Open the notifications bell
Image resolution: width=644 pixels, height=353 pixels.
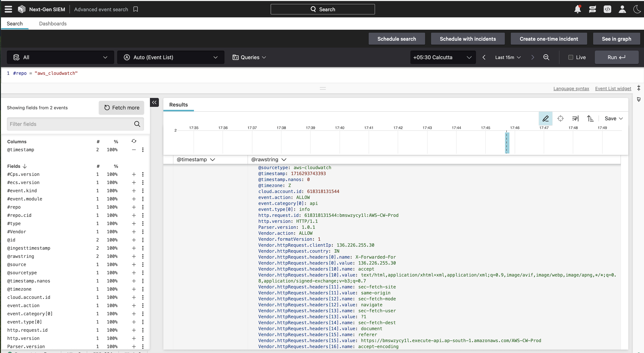coord(577,9)
